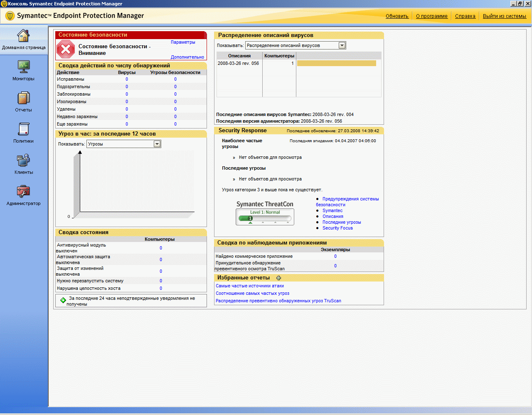Open the Описания link in Security Response
The image size is (532, 415).
coord(333,216)
